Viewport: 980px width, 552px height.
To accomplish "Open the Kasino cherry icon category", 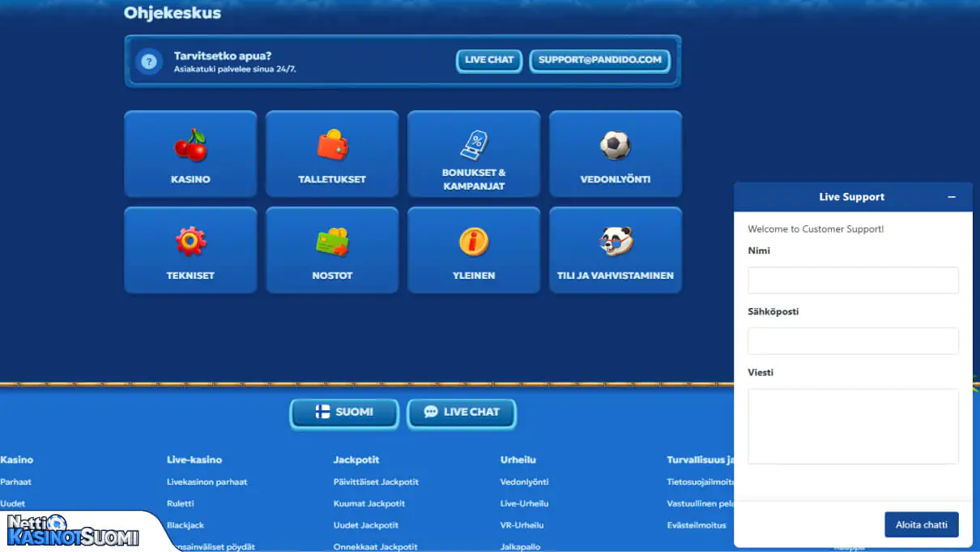I will click(190, 146).
